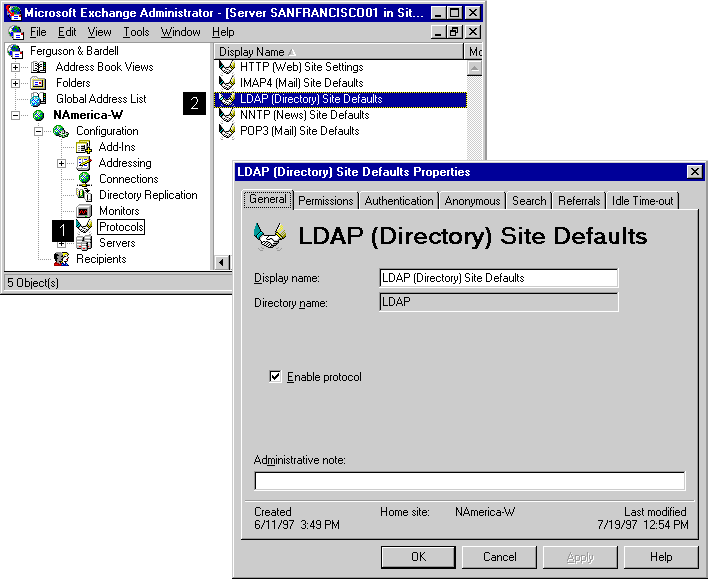Switch to the Permissions tab
Image resolution: width=708 pixels, height=579 pixels.
tap(326, 201)
